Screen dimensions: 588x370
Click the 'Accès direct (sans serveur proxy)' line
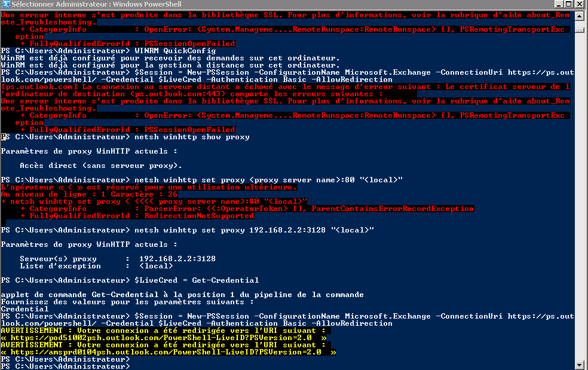pyautogui.click(x=101, y=166)
